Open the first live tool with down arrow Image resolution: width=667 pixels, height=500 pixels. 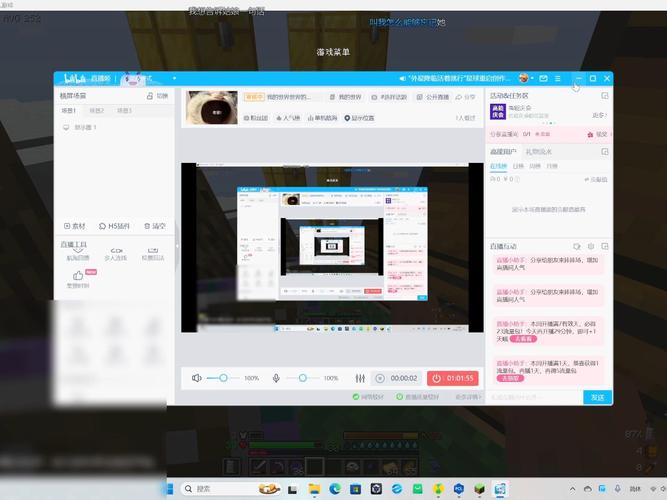coord(78,254)
